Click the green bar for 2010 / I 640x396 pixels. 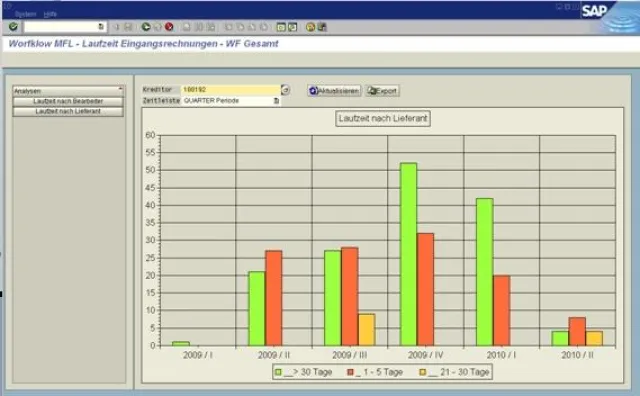tap(484, 272)
